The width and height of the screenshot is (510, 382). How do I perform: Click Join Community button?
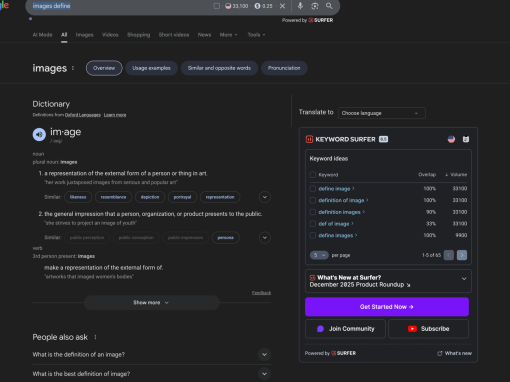345,329
